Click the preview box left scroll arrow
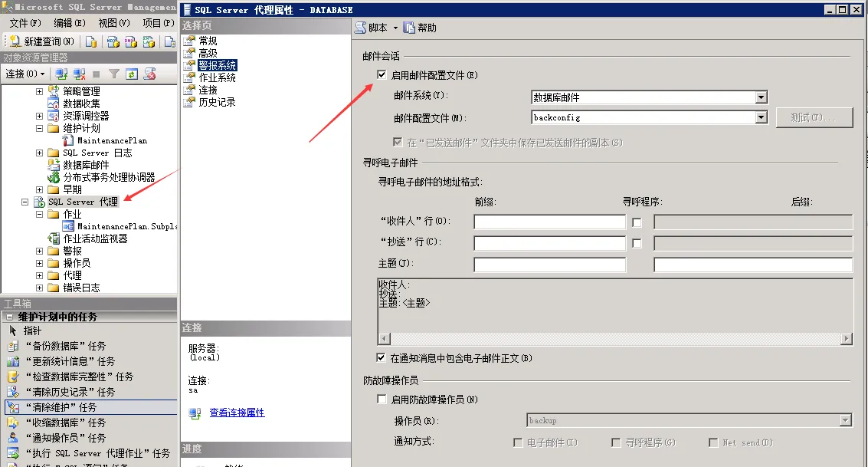The image size is (868, 467). click(x=384, y=338)
